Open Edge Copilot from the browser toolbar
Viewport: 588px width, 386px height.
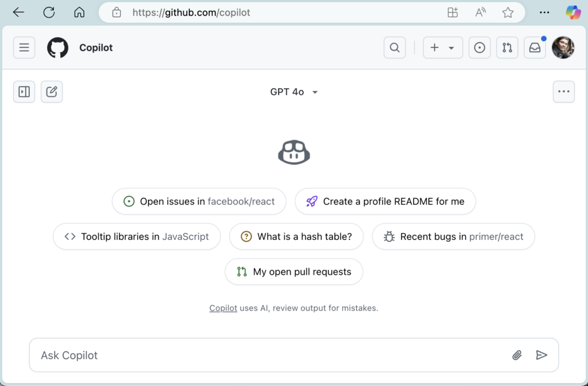(574, 12)
